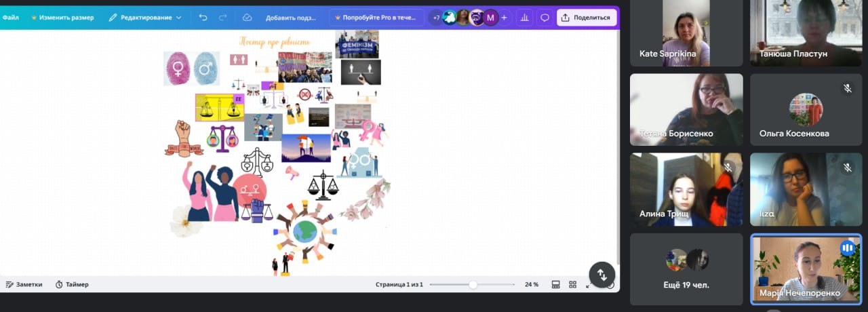Toggle Iiza's muted microphone icon
This screenshot has height=312, width=868.
coord(847,167)
